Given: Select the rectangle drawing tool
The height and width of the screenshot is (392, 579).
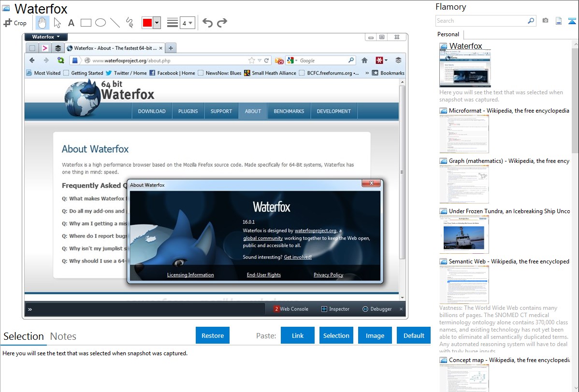Looking at the screenshot, I should (86, 23).
